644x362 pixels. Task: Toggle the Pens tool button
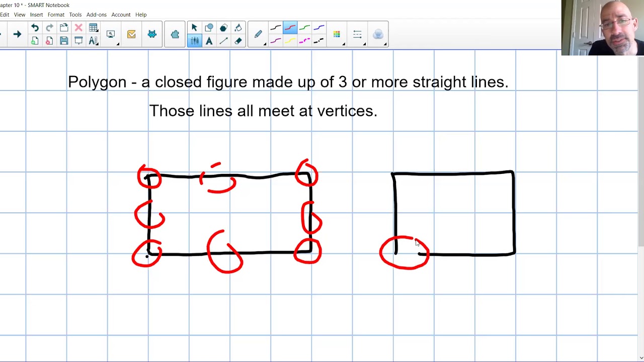coord(194,41)
